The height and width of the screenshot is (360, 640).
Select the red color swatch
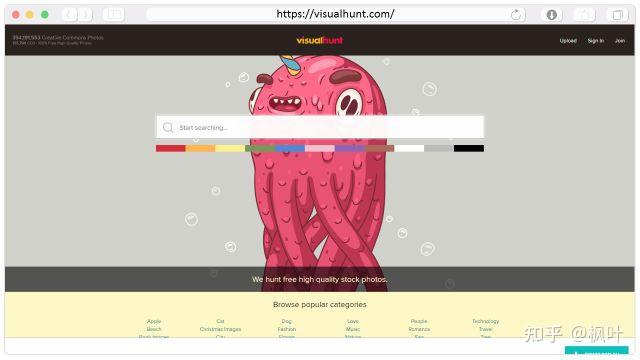pos(171,148)
